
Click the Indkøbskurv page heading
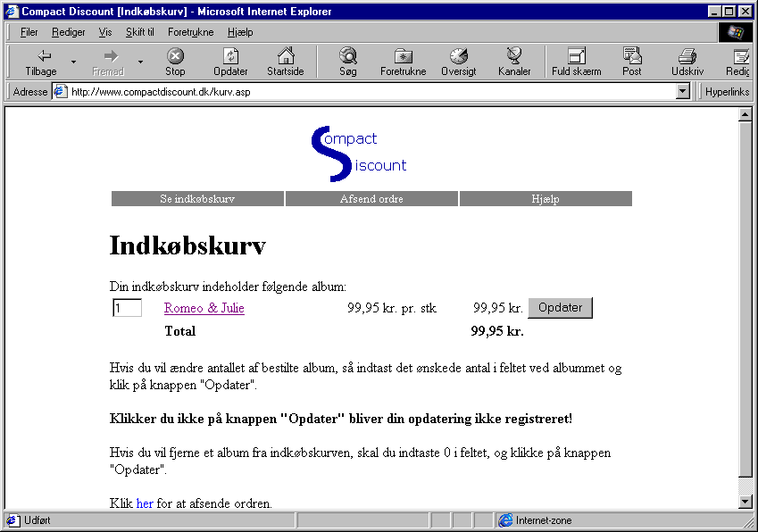point(187,245)
